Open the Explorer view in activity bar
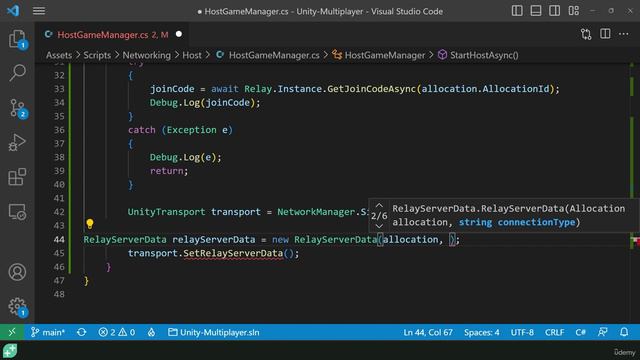The height and width of the screenshot is (360, 640). pyautogui.click(x=17, y=39)
